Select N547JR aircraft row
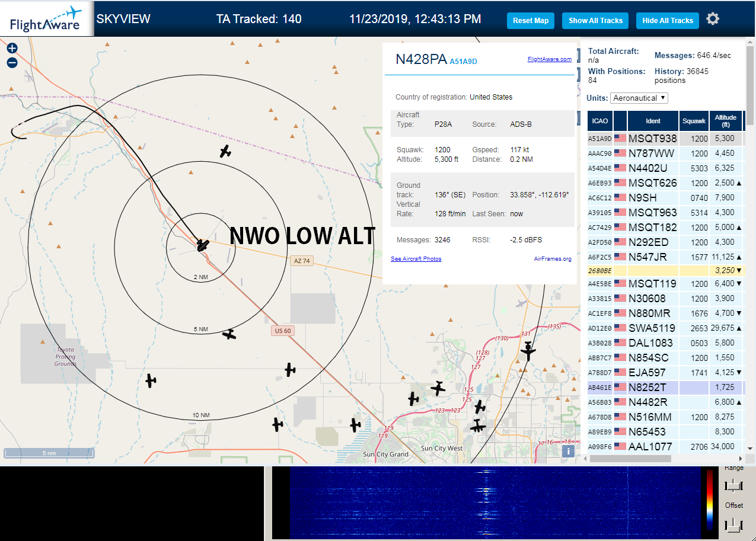Image resolution: width=756 pixels, height=541 pixels. coord(665,257)
